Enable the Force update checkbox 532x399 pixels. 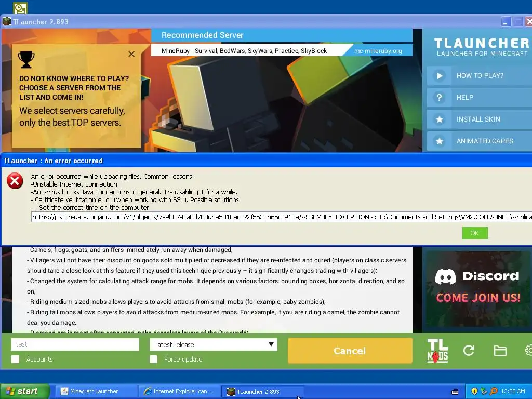click(153, 360)
